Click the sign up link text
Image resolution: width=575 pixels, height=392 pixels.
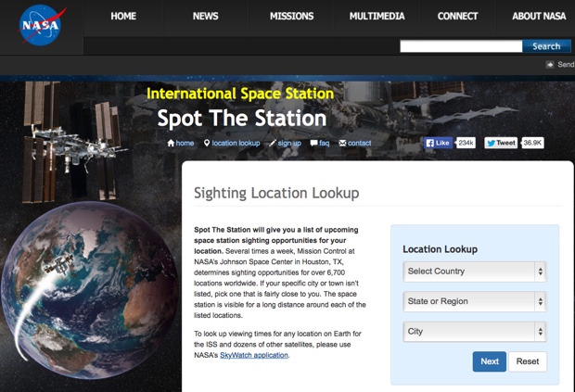[x=289, y=144]
